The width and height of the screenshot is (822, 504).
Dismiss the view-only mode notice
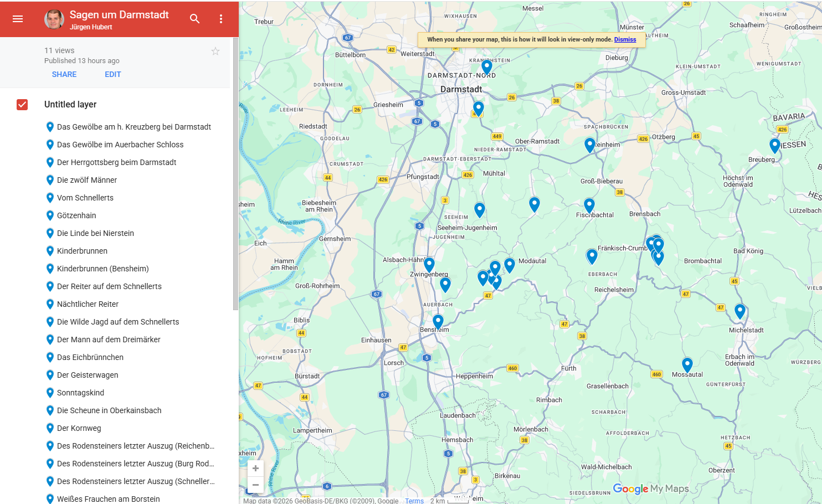(625, 39)
